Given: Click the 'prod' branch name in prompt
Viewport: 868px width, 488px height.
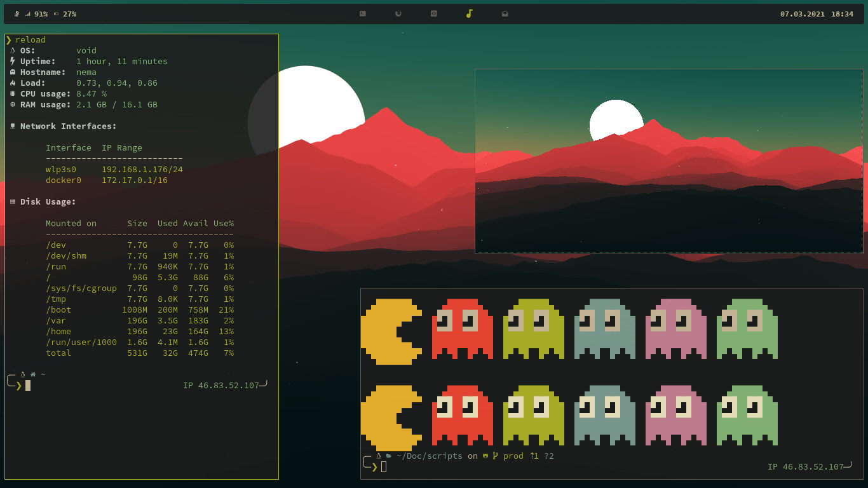Looking at the screenshot, I should click(x=513, y=456).
